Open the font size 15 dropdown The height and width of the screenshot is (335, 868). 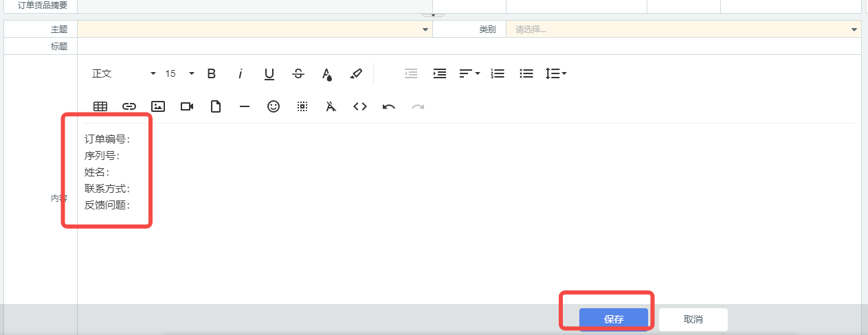point(180,73)
